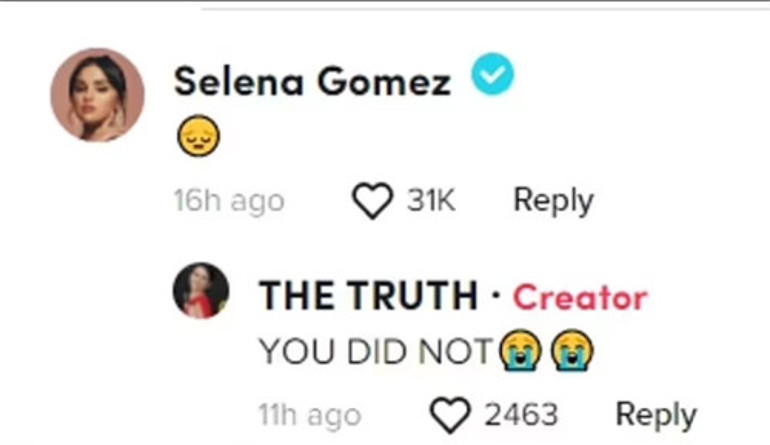Click the 11h ago timestamp
This screenshot has height=445, width=770.
coord(309,414)
